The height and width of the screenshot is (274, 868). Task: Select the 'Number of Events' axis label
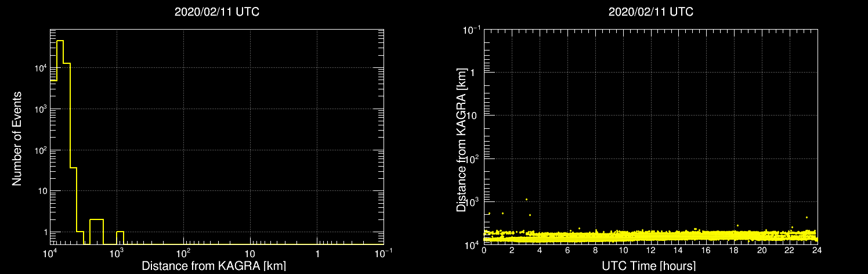click(17, 138)
